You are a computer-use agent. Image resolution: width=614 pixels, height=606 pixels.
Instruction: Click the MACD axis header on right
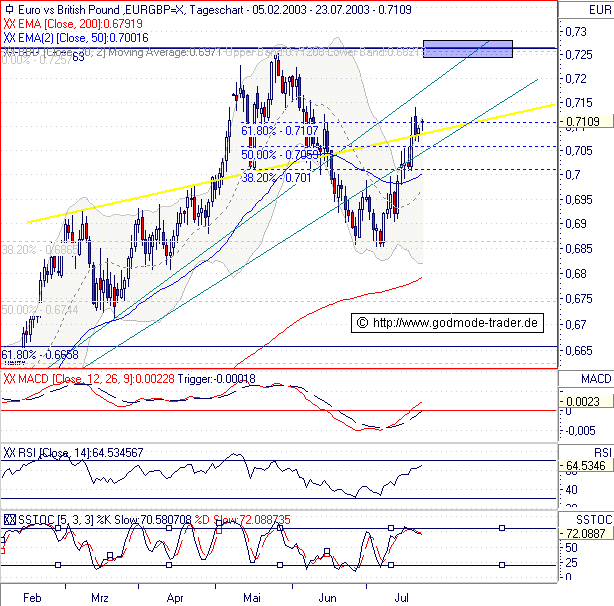tap(585, 379)
